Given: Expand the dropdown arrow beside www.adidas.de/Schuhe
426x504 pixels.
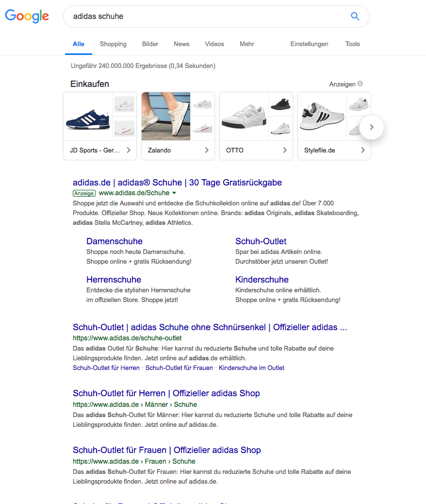Looking at the screenshot, I should pos(174,193).
